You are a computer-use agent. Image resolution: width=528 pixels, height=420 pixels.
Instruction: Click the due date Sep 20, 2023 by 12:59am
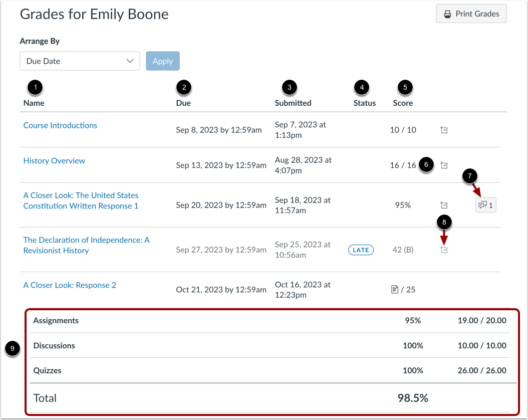pyautogui.click(x=221, y=205)
